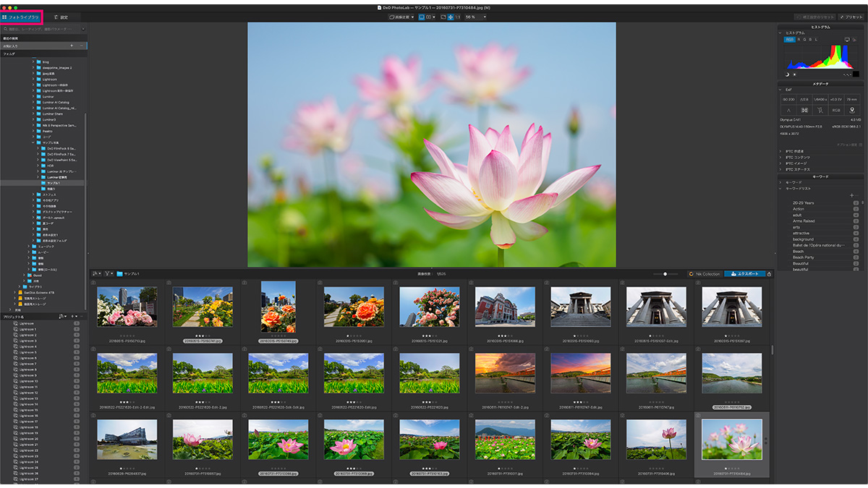Select thumbnail 20160515-P5150168.jpg

505,307
